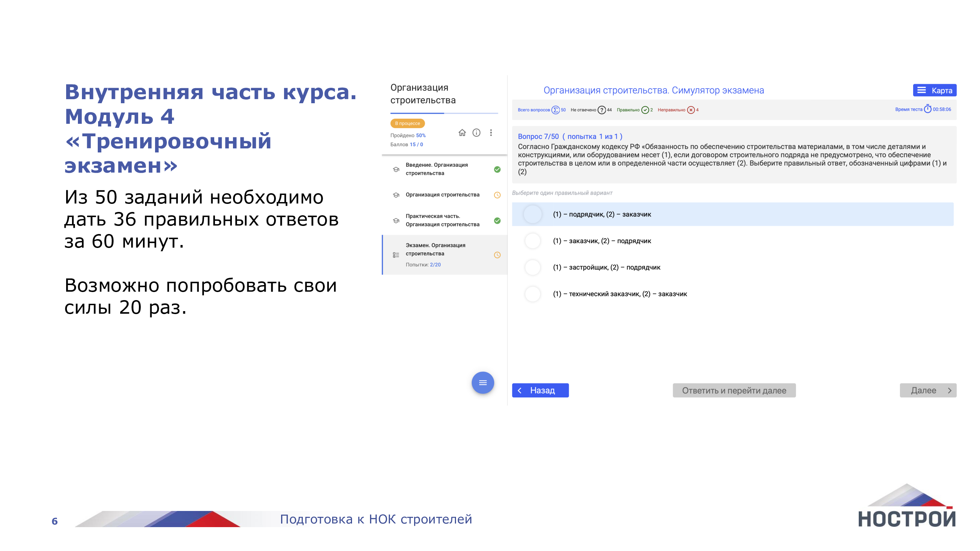Click green check beside Введение module
Image resolution: width=980 pixels, height=551 pixels.
(497, 169)
